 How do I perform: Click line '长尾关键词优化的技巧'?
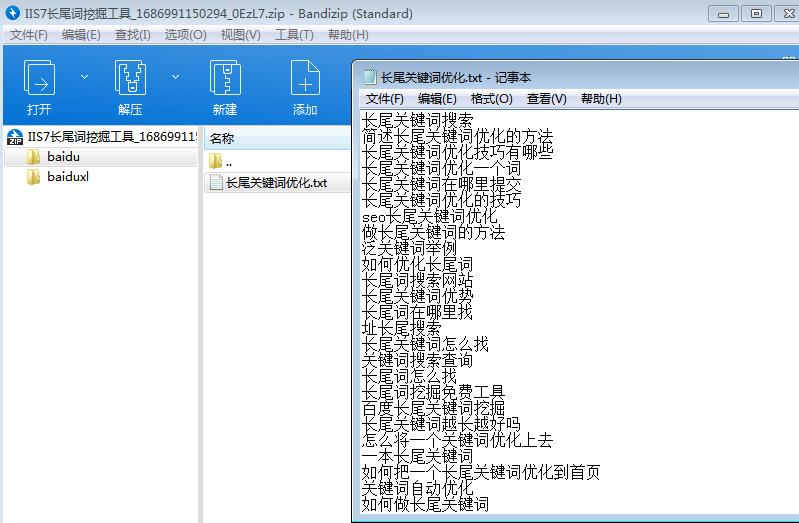pos(441,200)
